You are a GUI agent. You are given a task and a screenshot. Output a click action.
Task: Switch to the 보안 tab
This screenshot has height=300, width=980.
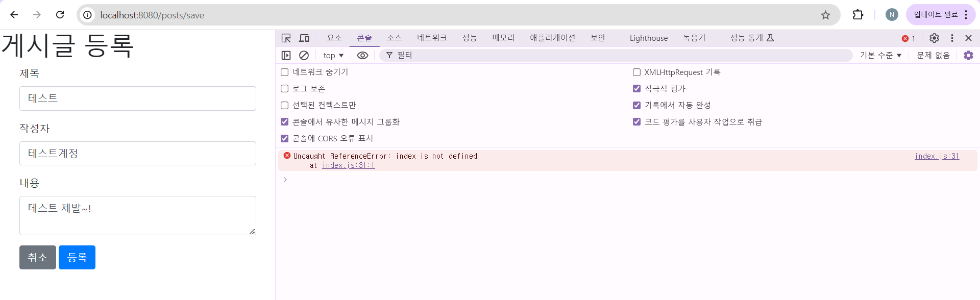click(598, 38)
